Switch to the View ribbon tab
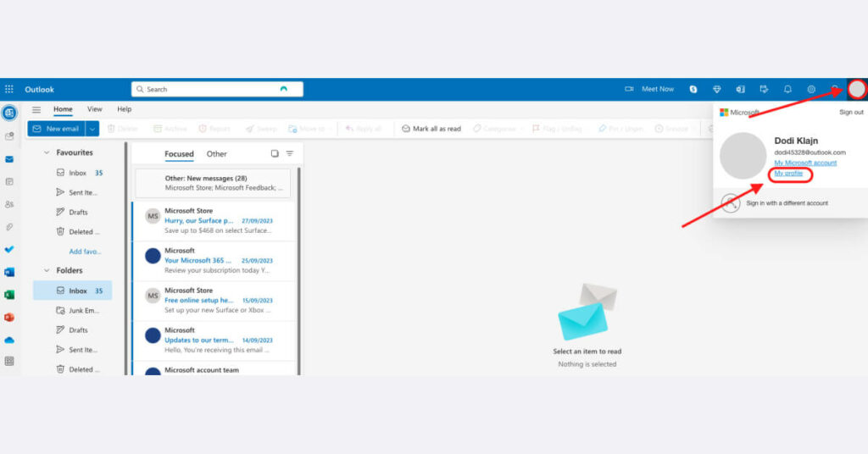Viewport: 868px width, 454px height. click(x=95, y=109)
